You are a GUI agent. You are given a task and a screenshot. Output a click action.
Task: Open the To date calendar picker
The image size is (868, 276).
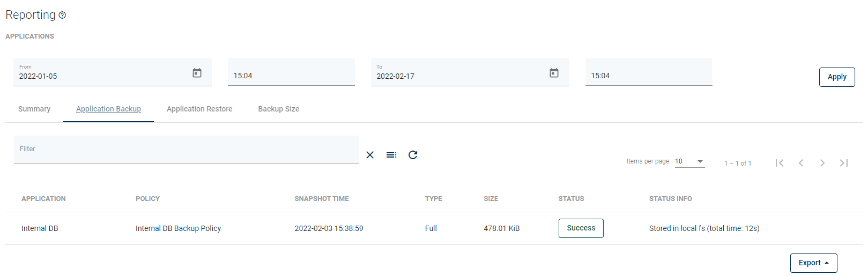pos(554,73)
